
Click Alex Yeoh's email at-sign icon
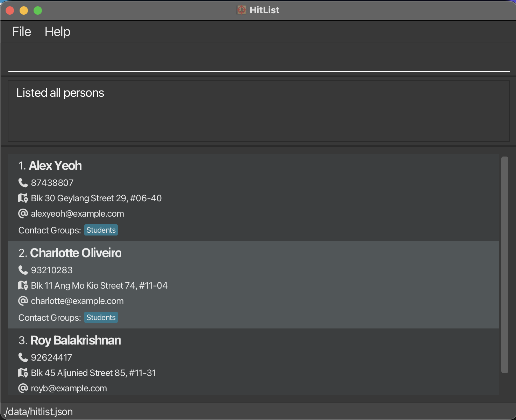pos(23,213)
